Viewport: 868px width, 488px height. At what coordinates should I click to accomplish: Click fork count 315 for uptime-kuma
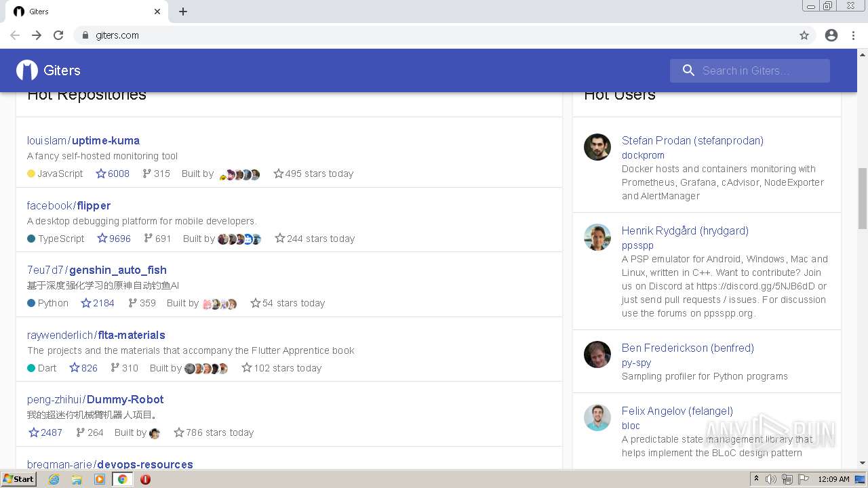[156, 174]
